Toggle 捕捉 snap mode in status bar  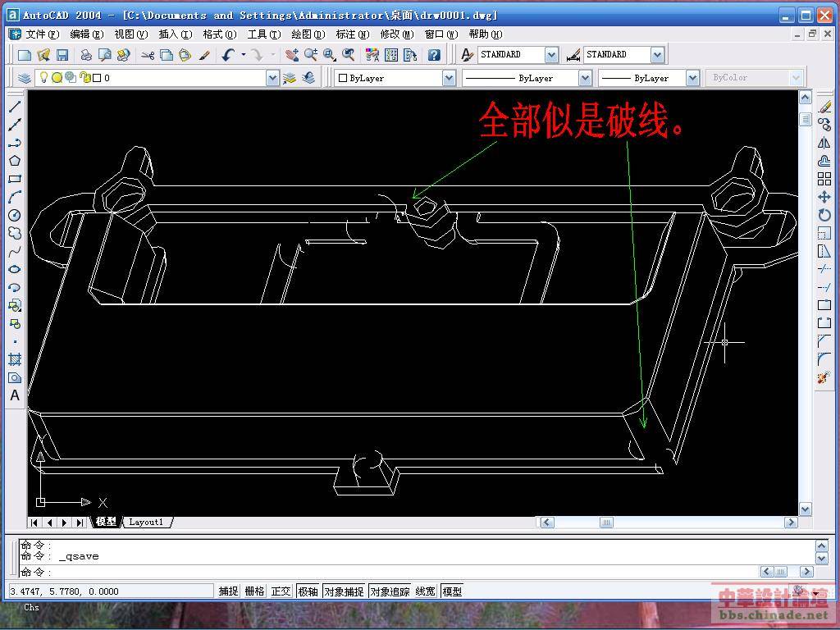point(228,591)
